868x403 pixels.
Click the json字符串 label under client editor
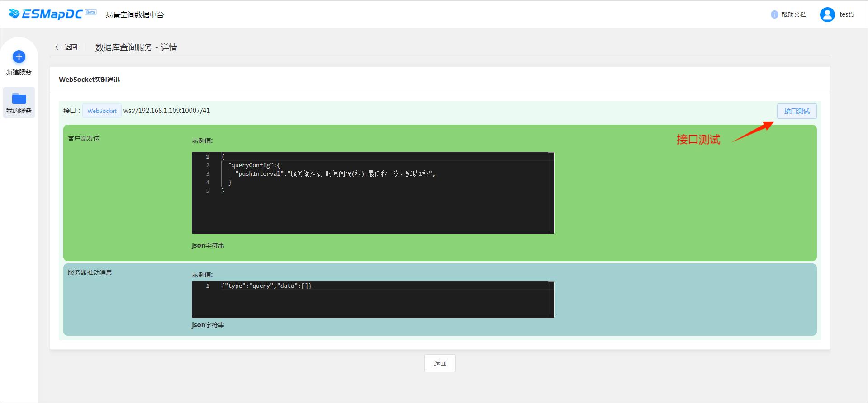coord(208,245)
